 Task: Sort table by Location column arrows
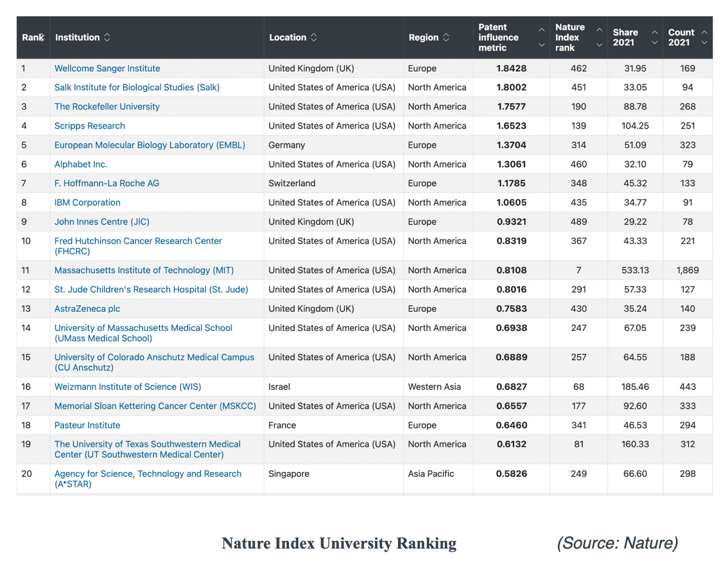coord(314,37)
